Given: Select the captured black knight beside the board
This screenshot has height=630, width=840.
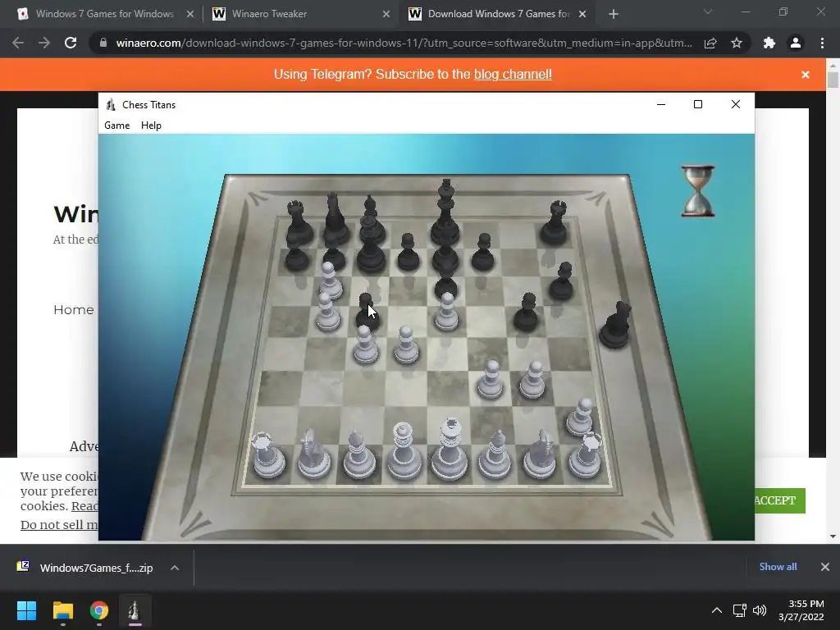Looking at the screenshot, I should [615, 325].
